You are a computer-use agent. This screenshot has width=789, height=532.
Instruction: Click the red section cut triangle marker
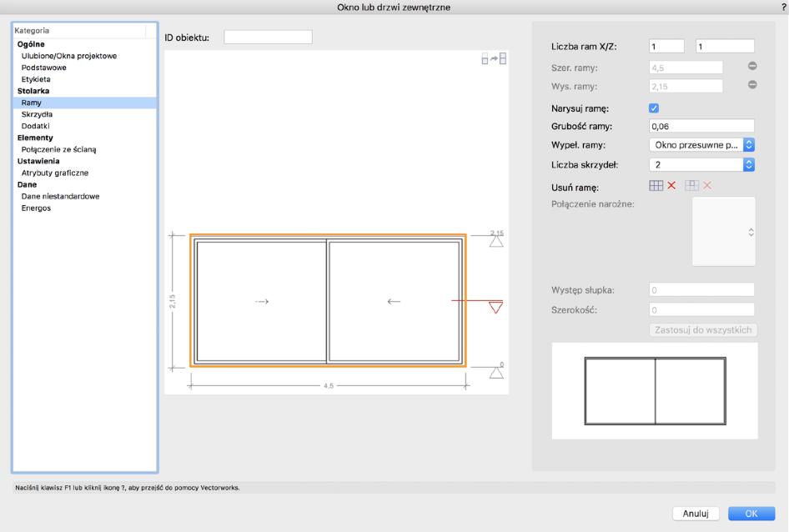(495, 307)
